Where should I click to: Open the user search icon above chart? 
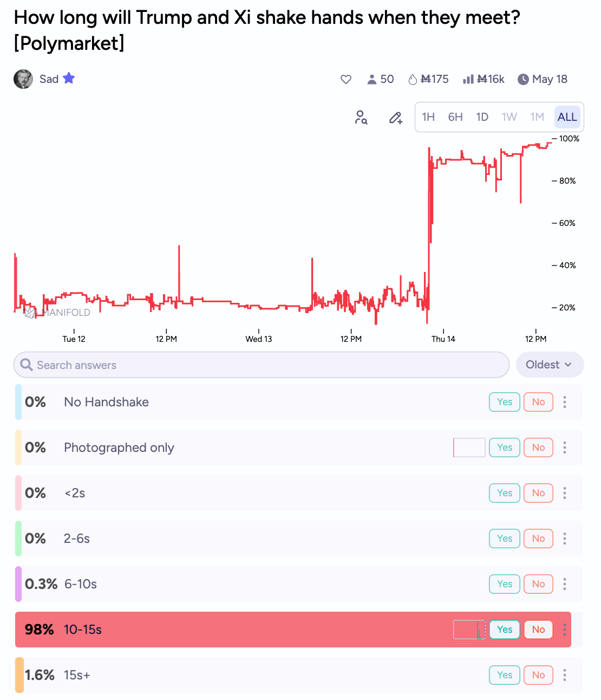[361, 117]
